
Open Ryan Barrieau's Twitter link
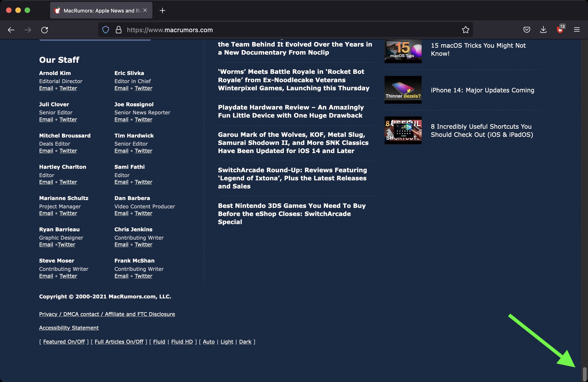pyautogui.click(x=67, y=244)
